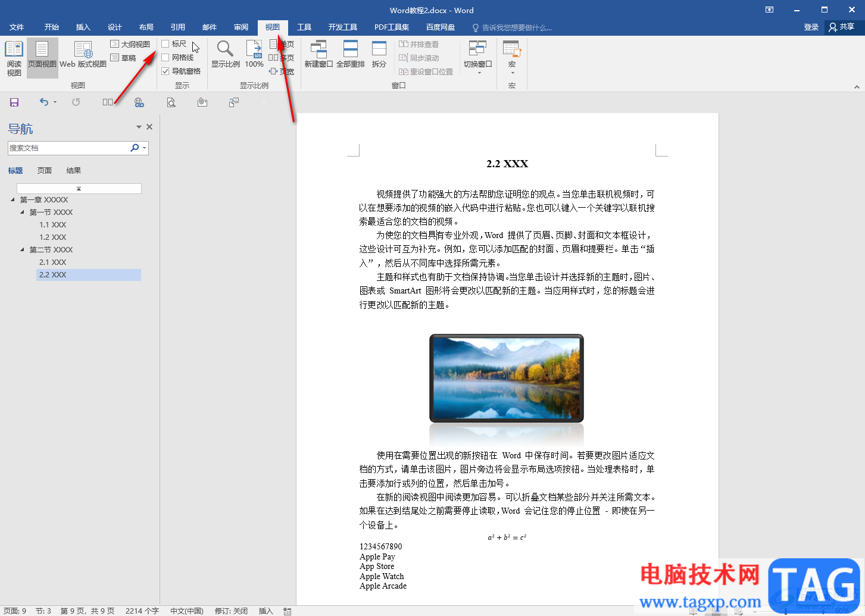Viewport: 865px width, 616px height.
Task: Open the 布局 (Layout) tab
Action: pos(146,27)
